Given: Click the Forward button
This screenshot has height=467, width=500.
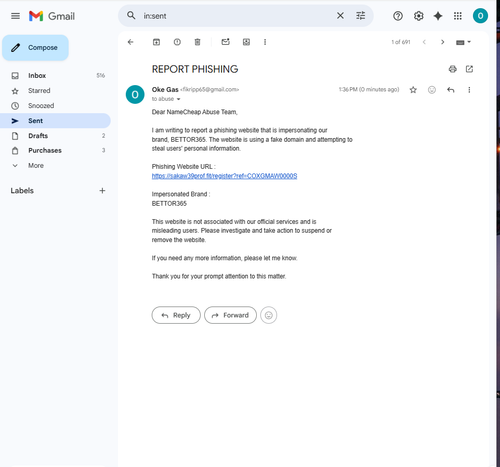Looking at the screenshot, I should point(230,315).
